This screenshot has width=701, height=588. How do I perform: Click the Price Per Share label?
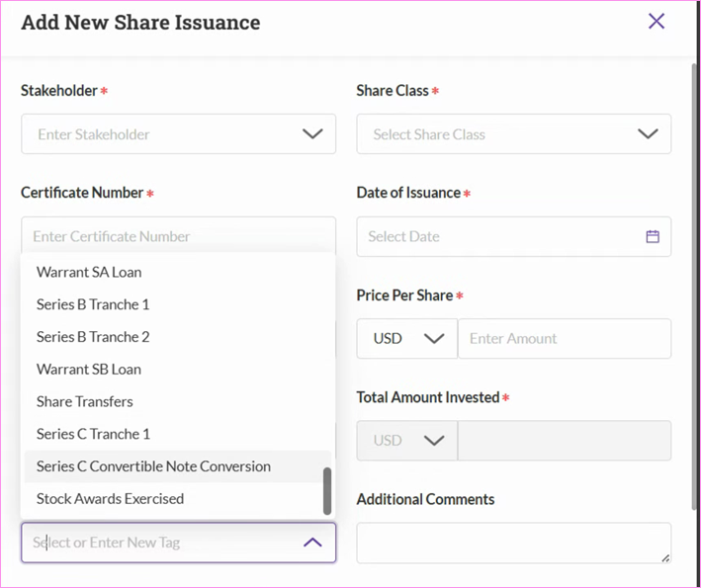click(404, 295)
